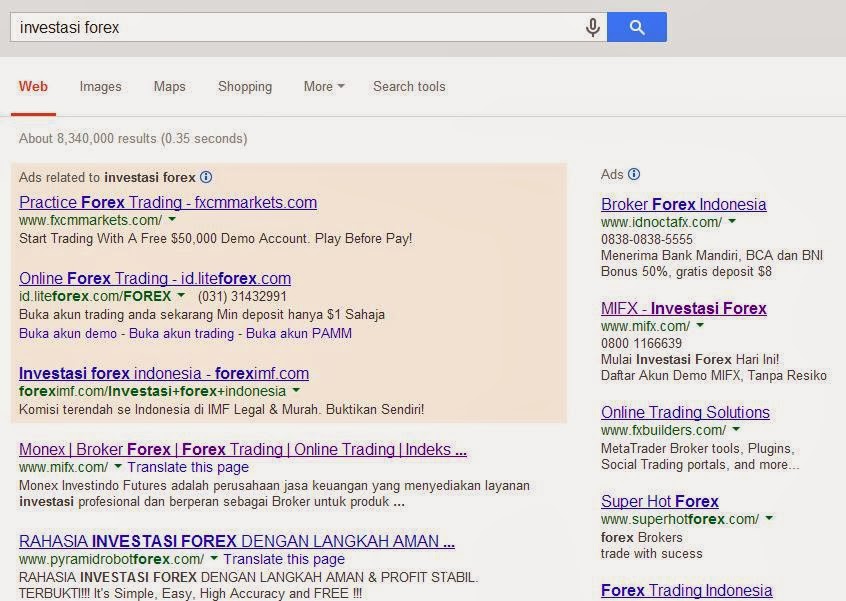This screenshot has height=601, width=846.
Task: Click 'Buka akun trading anda sekarang' description
Action: tap(202, 315)
